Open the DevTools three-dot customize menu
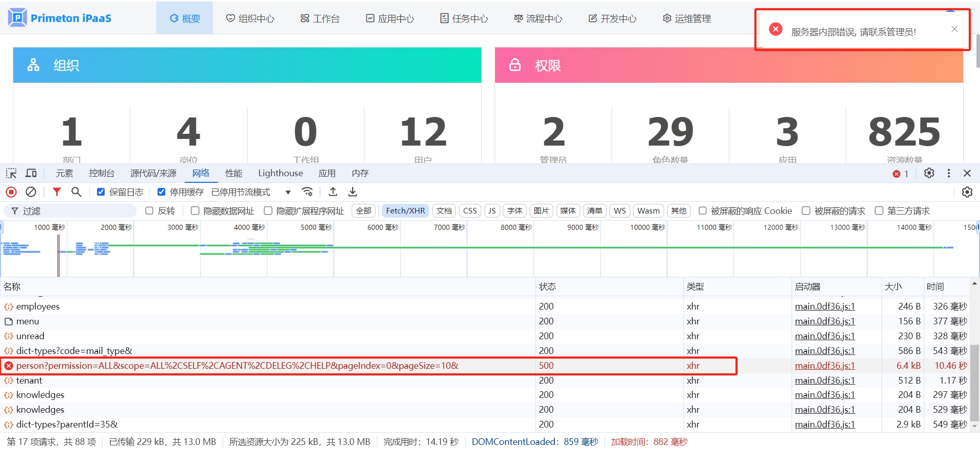Screen dimensions: 980x450 click(949, 173)
